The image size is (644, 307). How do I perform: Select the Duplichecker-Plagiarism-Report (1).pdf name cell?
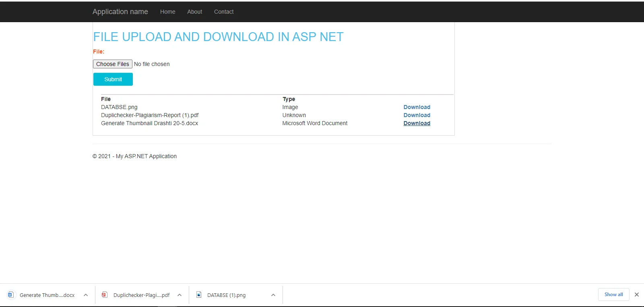150,115
